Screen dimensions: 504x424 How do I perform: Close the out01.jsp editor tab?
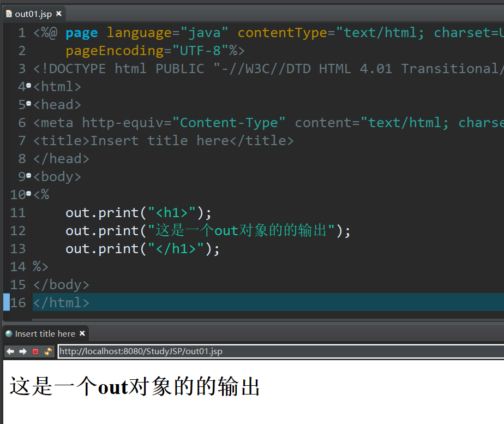58,14
